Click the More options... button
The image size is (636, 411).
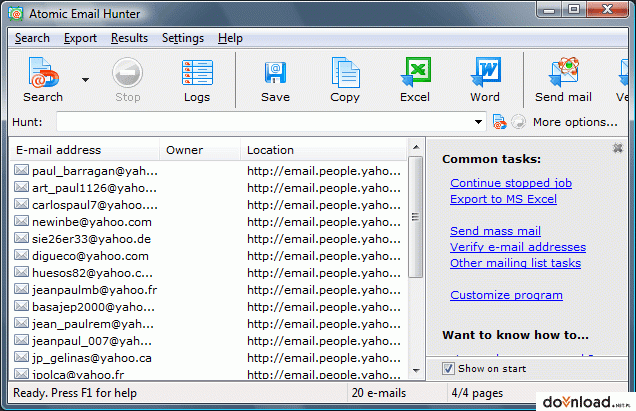575,122
